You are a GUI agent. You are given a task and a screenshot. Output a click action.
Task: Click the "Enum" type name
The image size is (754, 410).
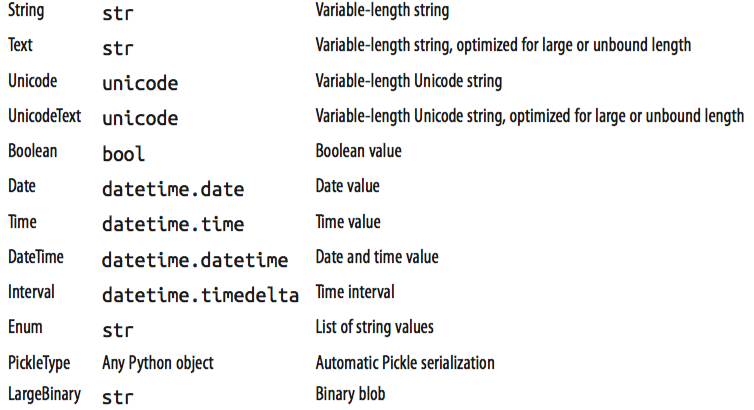(25, 327)
